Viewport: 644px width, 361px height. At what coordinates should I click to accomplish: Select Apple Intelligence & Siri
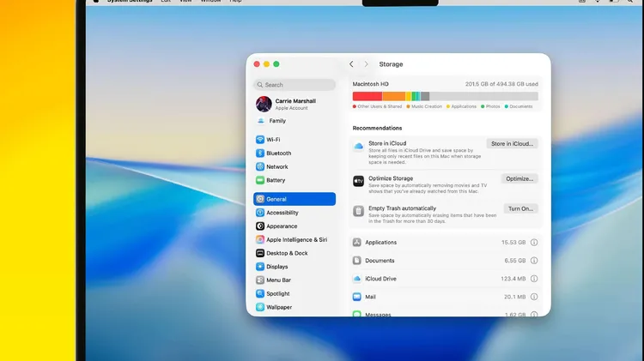click(x=295, y=240)
